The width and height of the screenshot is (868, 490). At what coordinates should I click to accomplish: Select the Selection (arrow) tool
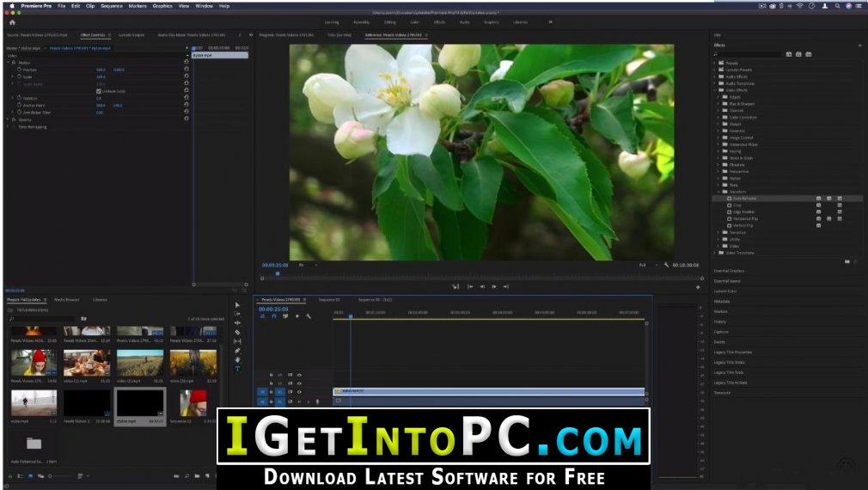(237, 305)
